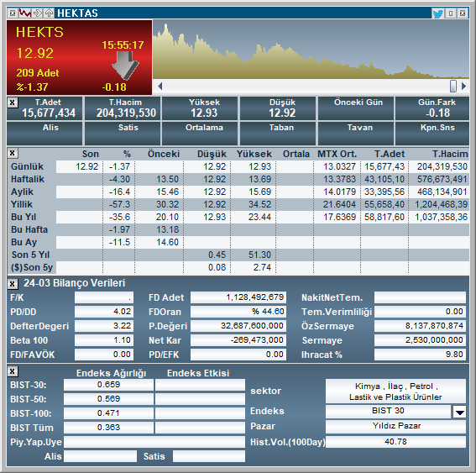
Task: Select the Bu Hafta row label
Action: (x=29, y=229)
